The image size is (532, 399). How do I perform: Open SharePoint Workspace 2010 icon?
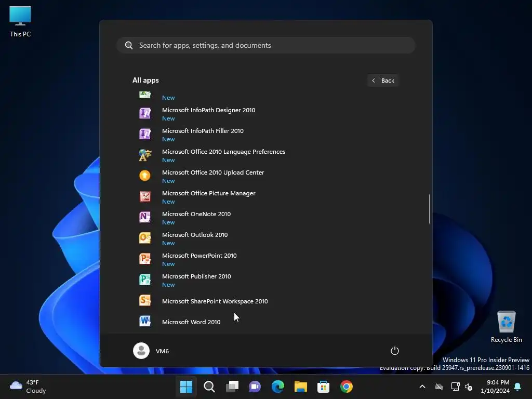[x=145, y=301]
